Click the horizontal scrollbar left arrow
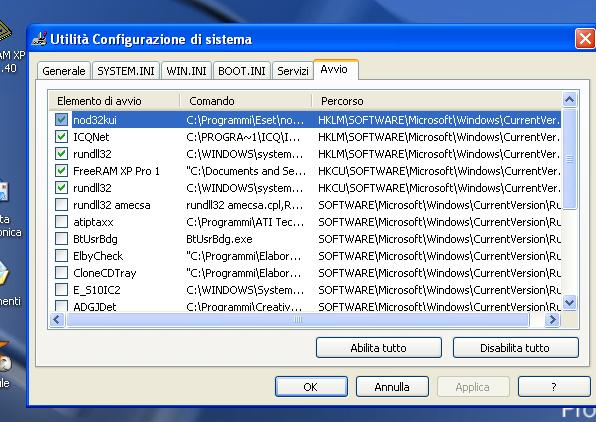Viewport: 596px width, 422px height. 57,320
